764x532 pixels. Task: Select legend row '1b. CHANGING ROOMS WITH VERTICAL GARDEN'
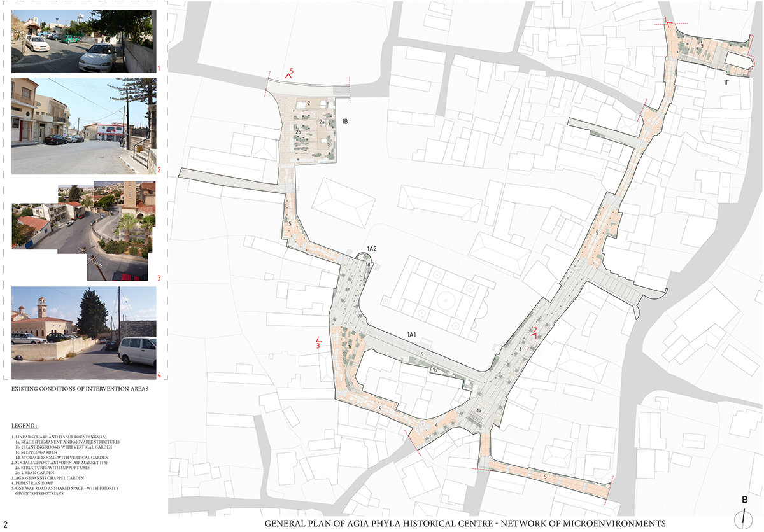coord(64,447)
